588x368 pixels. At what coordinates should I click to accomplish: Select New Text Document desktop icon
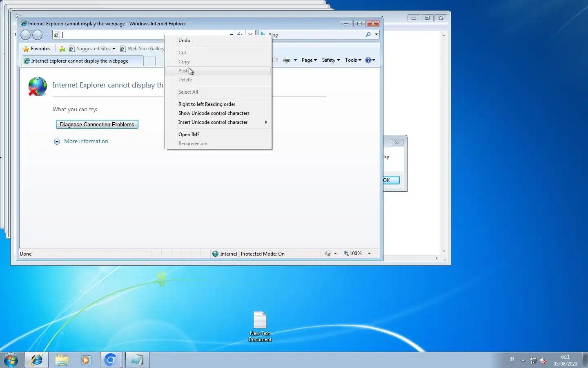coord(260,326)
